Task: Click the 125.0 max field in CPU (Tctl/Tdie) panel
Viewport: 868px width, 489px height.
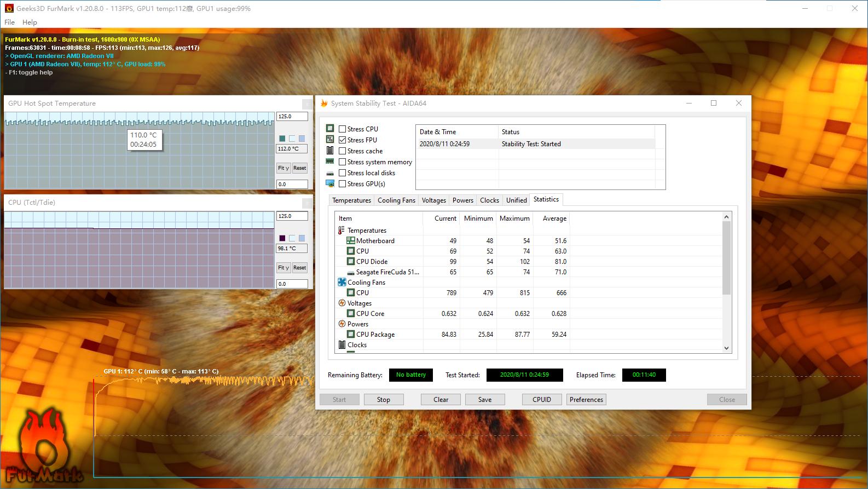Action: pos(292,216)
